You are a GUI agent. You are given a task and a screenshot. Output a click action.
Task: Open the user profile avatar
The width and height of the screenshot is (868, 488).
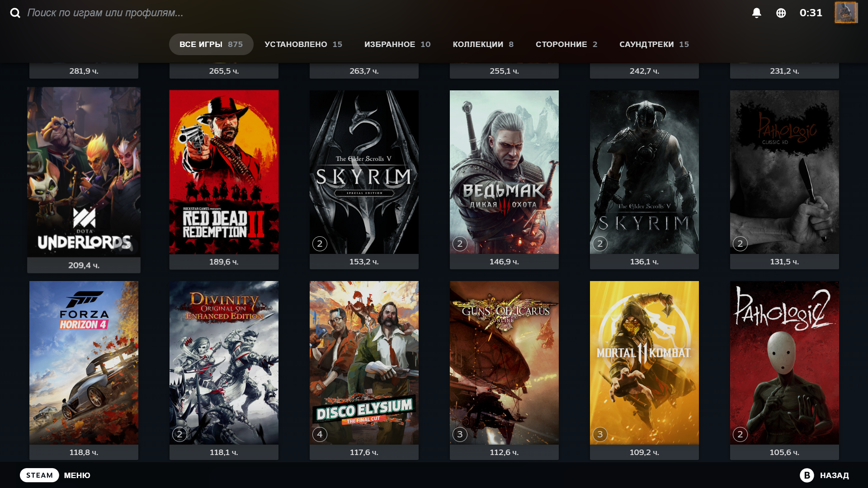point(845,13)
